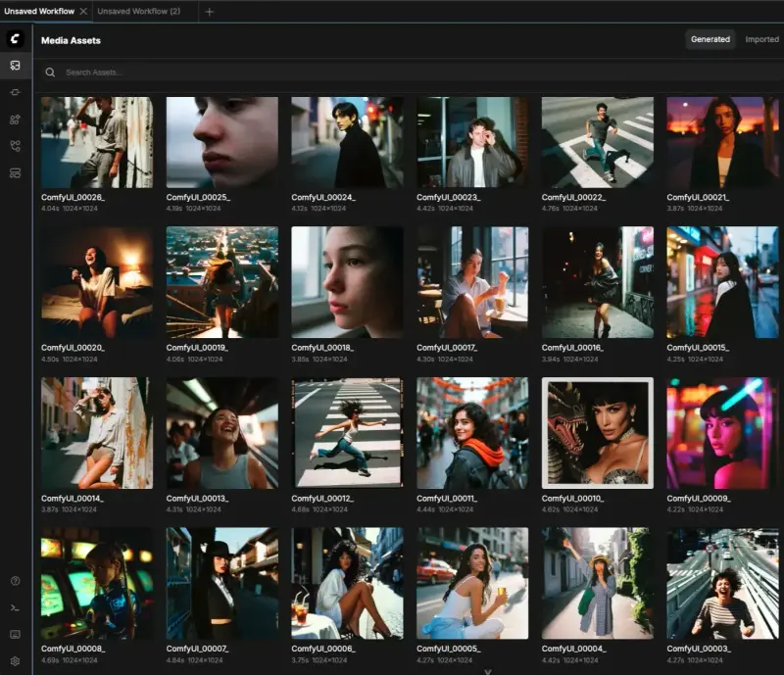Viewport: 784px width, 675px height.
Task: Select the highlighted ComfyUI_00010_ thumbnail
Action: (598, 432)
